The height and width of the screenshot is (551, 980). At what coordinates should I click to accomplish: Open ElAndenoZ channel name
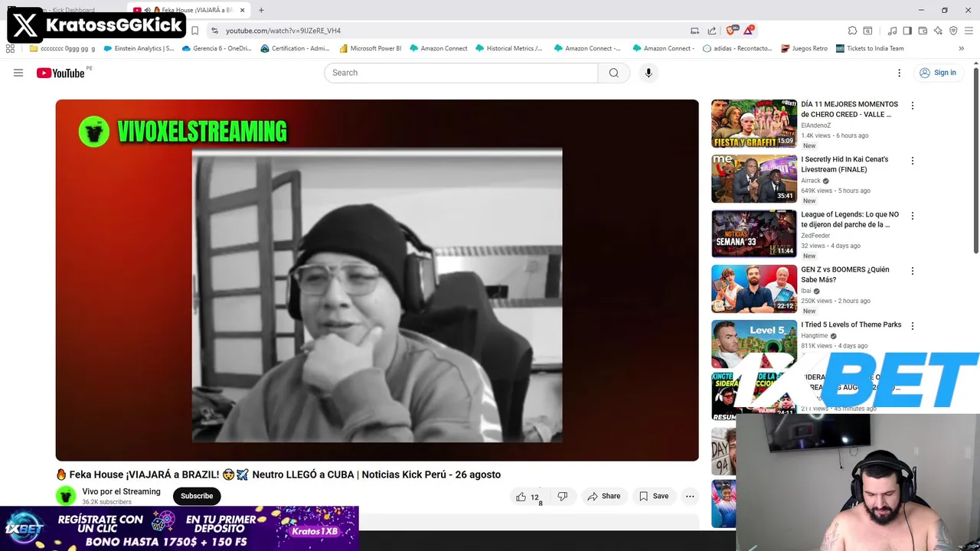815,126
